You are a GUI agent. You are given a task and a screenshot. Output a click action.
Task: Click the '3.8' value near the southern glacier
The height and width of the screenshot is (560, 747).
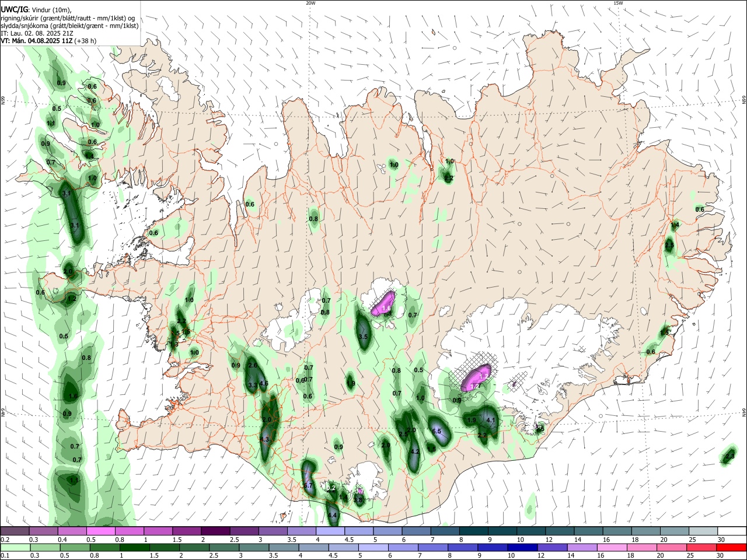click(358, 500)
